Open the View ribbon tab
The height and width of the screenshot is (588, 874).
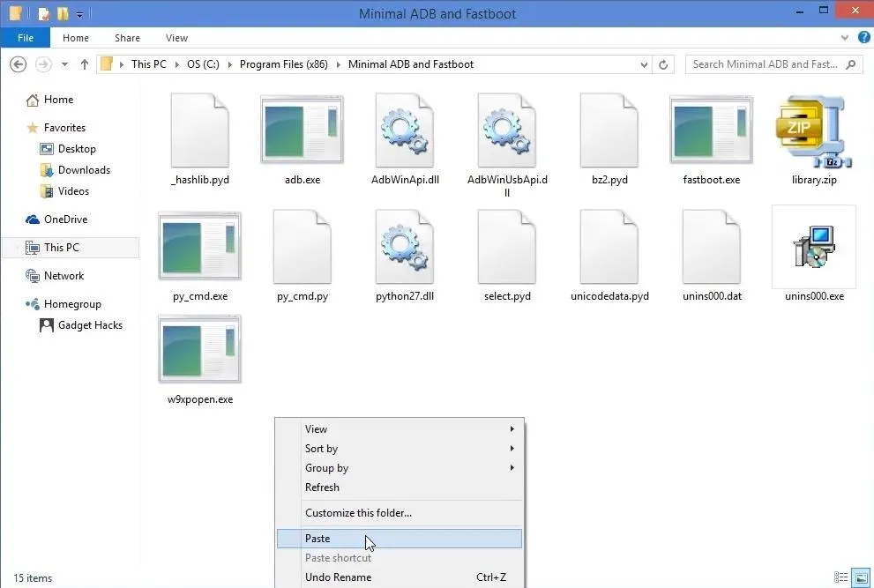(x=176, y=38)
